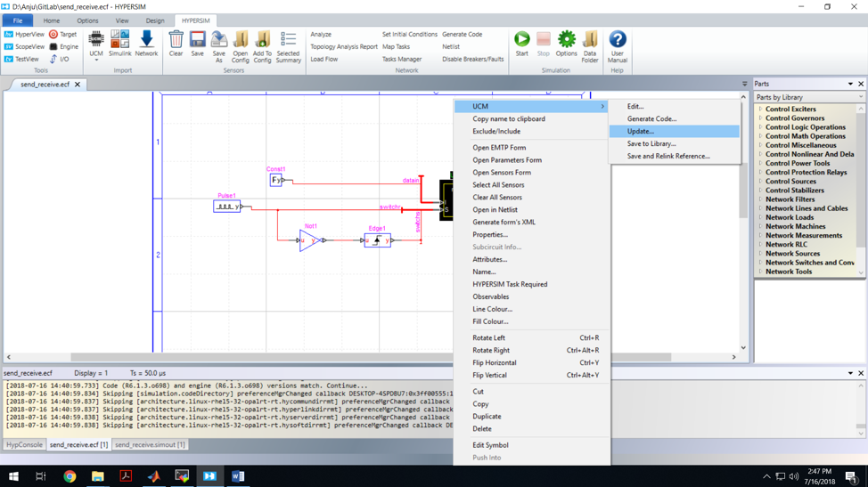Click Set Initial Conditions
The width and height of the screenshot is (868, 487).
pyautogui.click(x=410, y=34)
